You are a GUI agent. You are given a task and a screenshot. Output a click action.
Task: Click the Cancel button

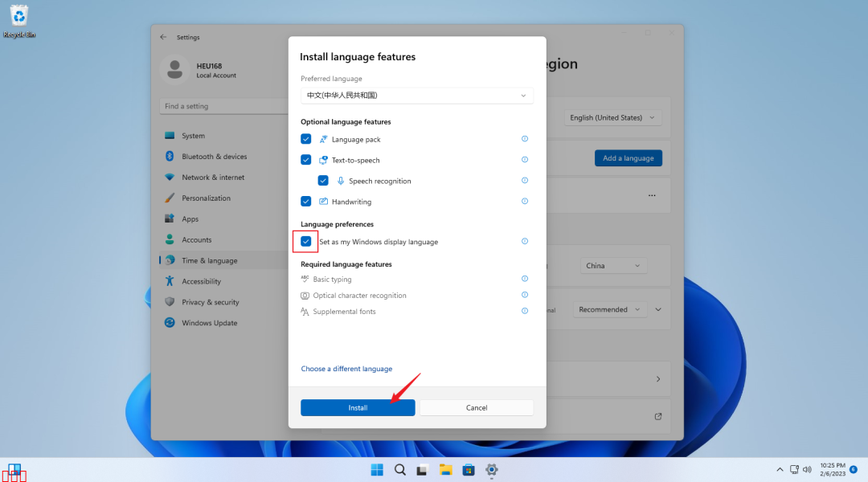click(476, 407)
